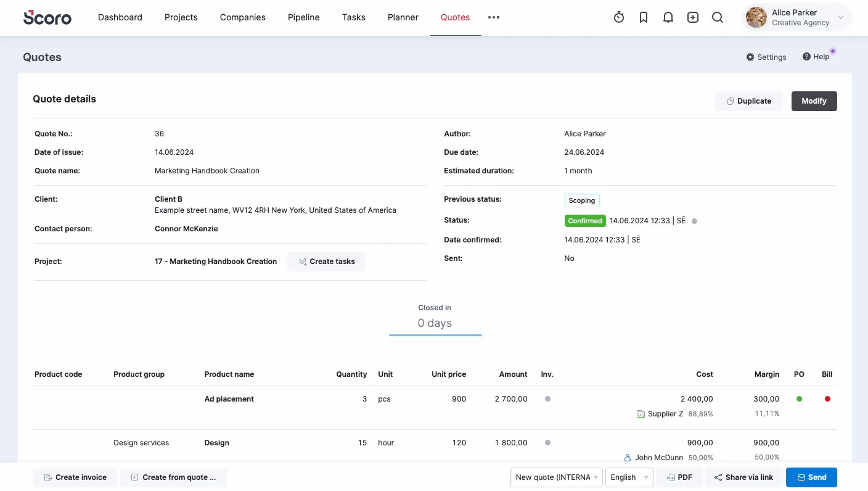Switch to the Pipeline section
This screenshot has height=491, width=868.
point(304,17)
